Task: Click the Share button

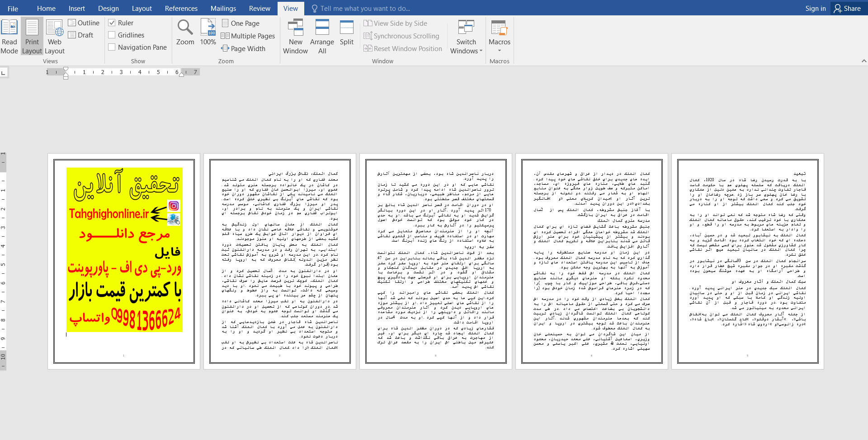Action: (x=848, y=8)
